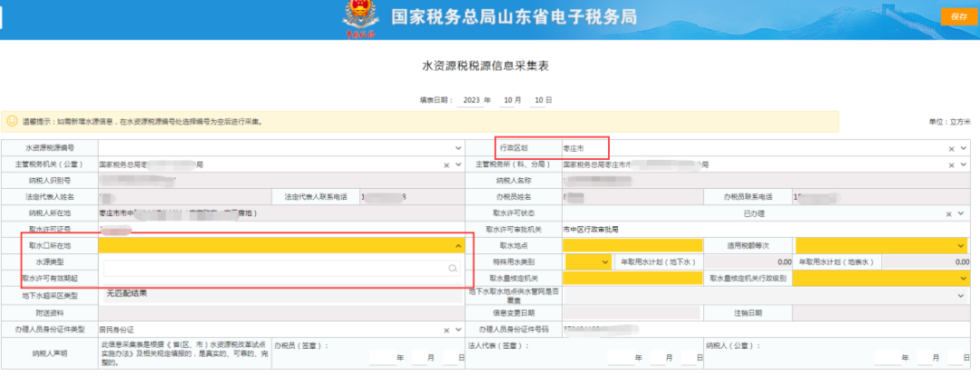This screenshot has width=980, height=386.
Task: Click the 水资源税税源信息采集表 title
Action: point(486,66)
